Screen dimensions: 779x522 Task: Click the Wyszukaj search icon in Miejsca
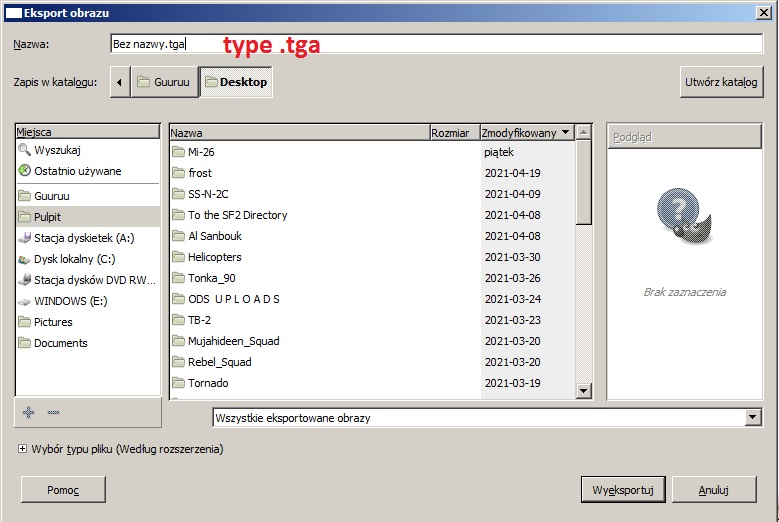click(x=24, y=149)
